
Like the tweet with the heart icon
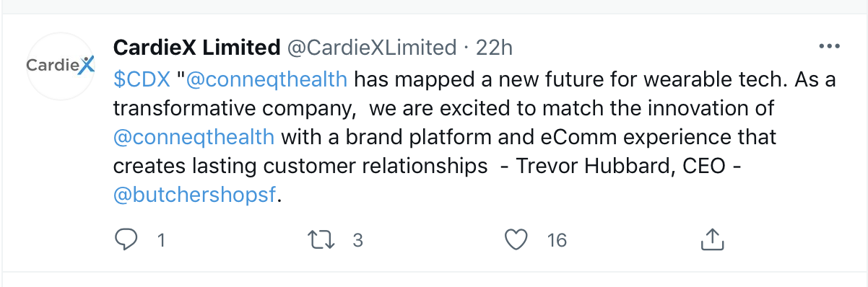tap(516, 239)
